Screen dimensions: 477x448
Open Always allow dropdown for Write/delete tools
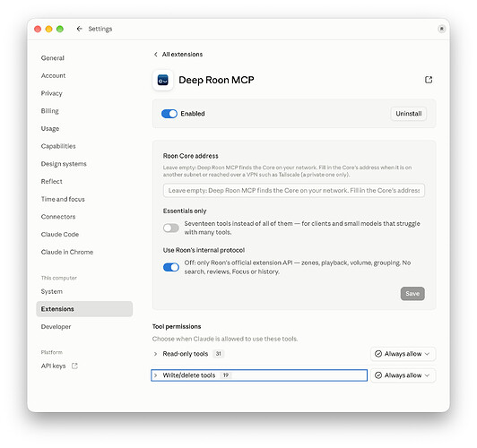click(403, 375)
